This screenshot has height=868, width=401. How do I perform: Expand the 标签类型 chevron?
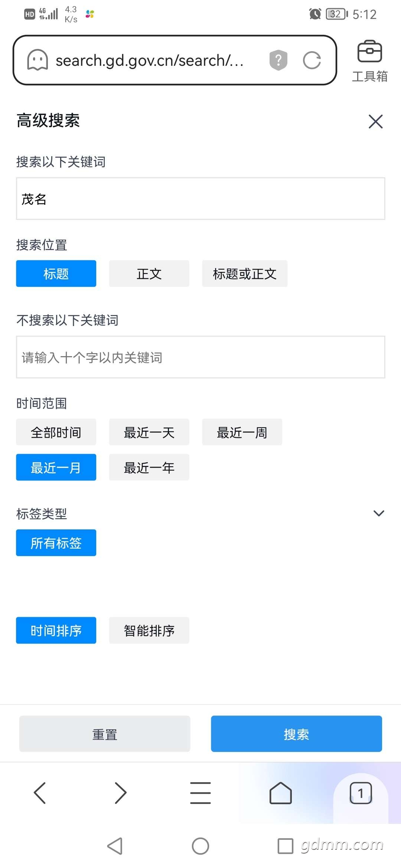pos(379,513)
